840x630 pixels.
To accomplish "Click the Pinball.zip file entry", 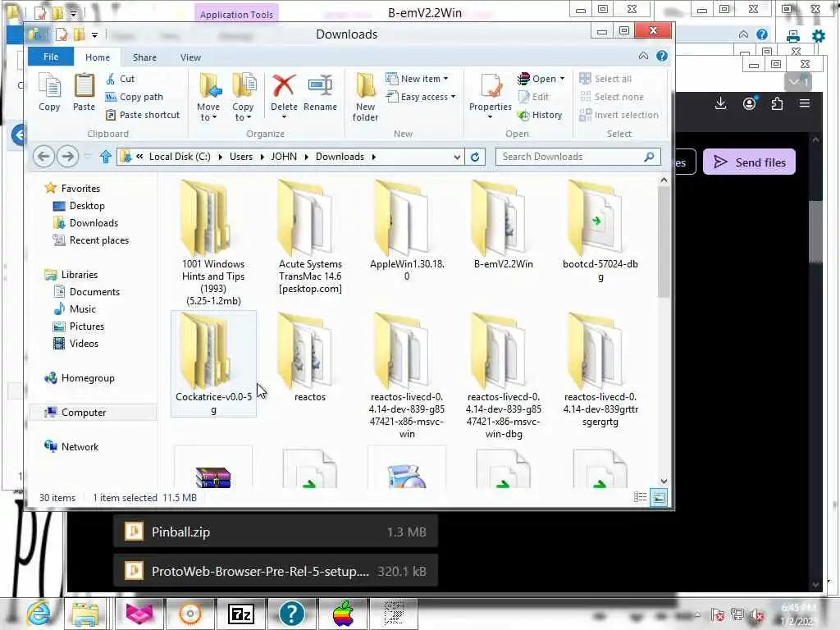I will click(276, 532).
